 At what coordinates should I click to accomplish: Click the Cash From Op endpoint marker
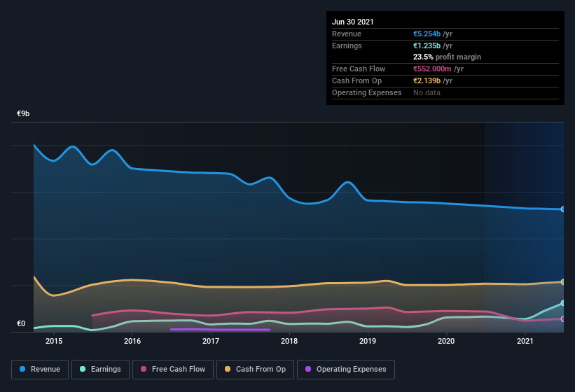coord(562,281)
